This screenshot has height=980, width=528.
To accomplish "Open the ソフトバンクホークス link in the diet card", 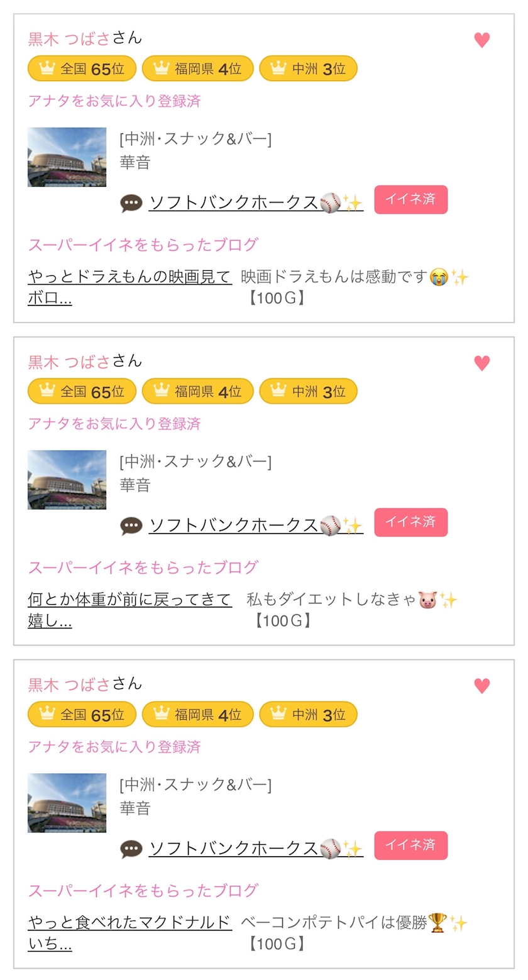I will click(x=234, y=526).
